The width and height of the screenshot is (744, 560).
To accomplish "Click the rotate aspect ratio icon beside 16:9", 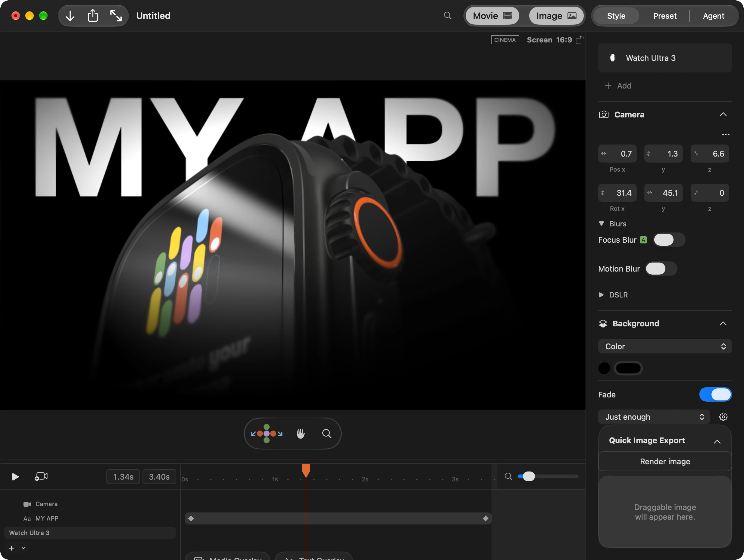I will tap(580, 40).
